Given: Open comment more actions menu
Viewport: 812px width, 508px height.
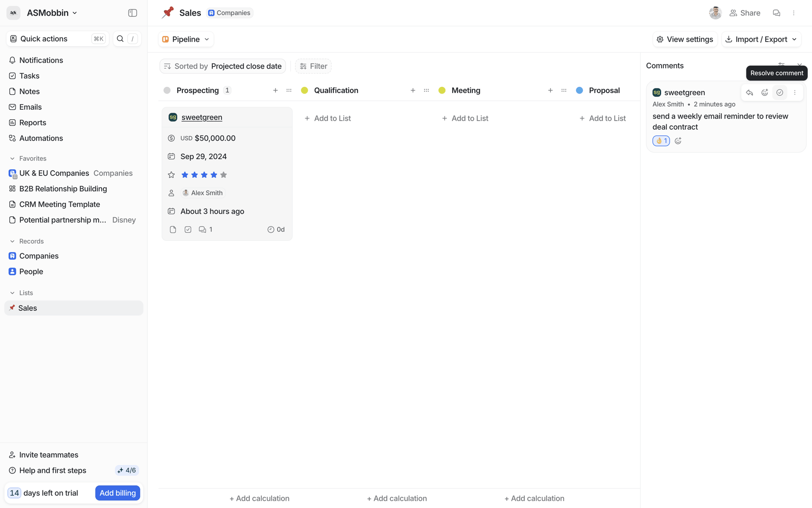Looking at the screenshot, I should (795, 93).
